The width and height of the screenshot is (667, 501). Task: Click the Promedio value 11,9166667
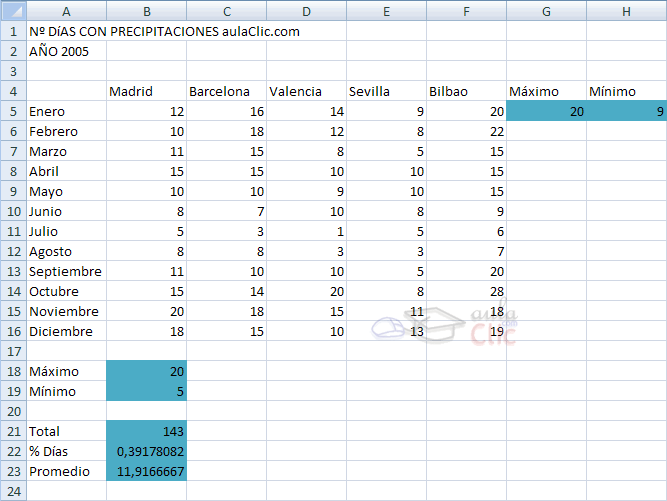(146, 471)
